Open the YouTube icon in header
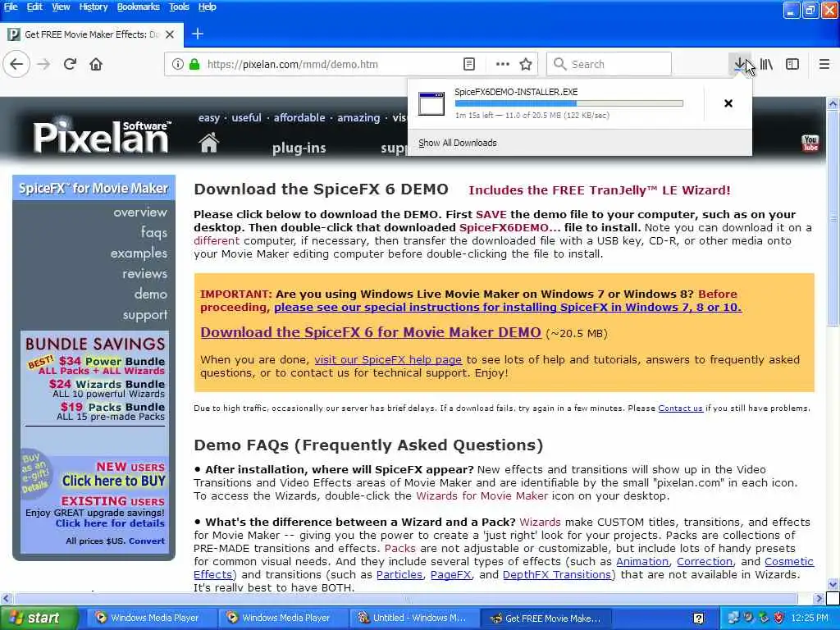The image size is (840, 630). tap(810, 143)
